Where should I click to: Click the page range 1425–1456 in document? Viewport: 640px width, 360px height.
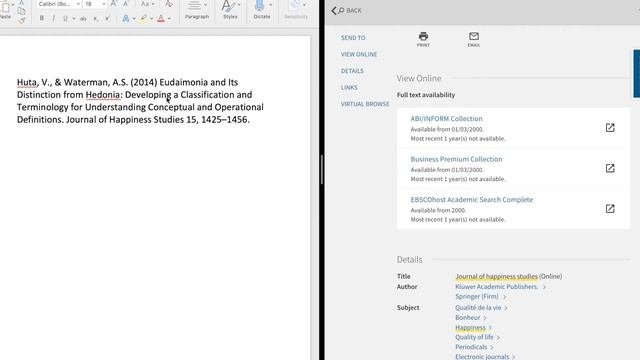point(224,120)
